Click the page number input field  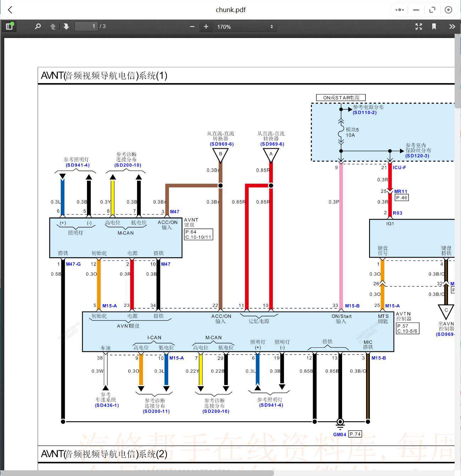86,26
